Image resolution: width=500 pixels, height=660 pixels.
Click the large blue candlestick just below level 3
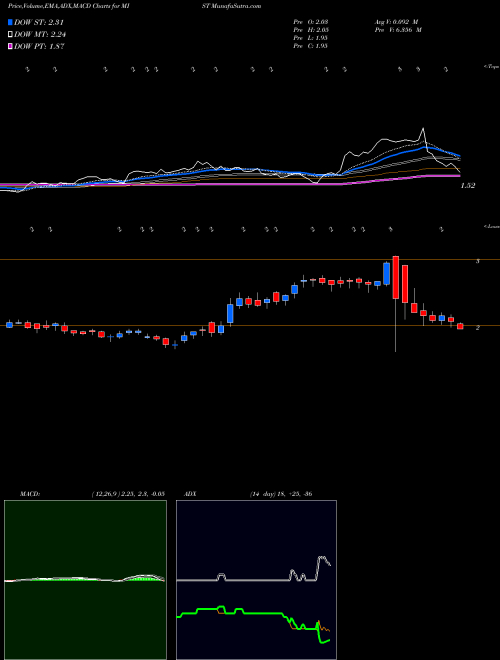pyautogui.click(x=386, y=274)
